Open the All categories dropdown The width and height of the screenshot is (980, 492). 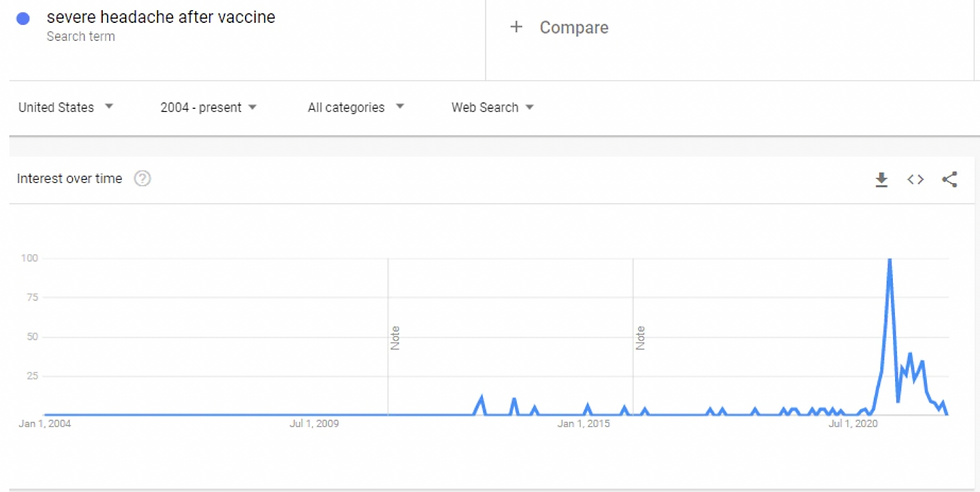pos(356,108)
